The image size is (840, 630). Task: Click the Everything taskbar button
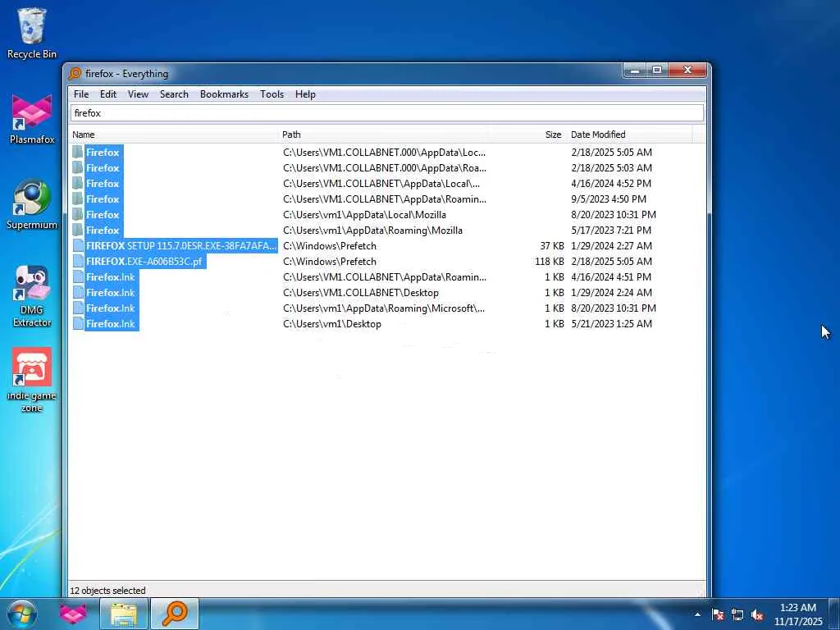point(175,614)
